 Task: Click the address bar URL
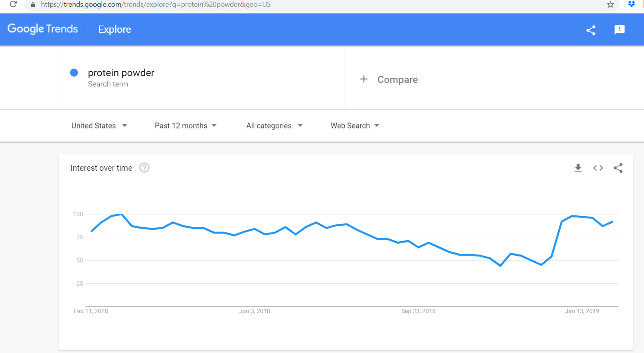(156, 4)
